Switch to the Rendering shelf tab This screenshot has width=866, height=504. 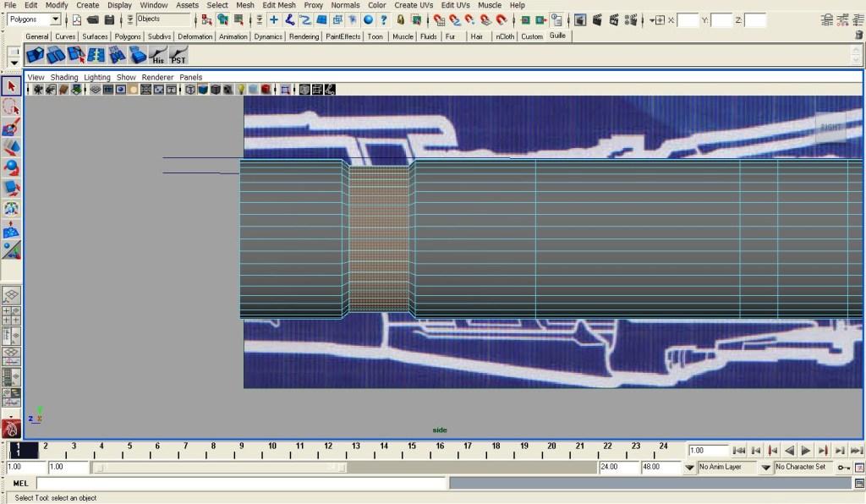[x=304, y=36]
